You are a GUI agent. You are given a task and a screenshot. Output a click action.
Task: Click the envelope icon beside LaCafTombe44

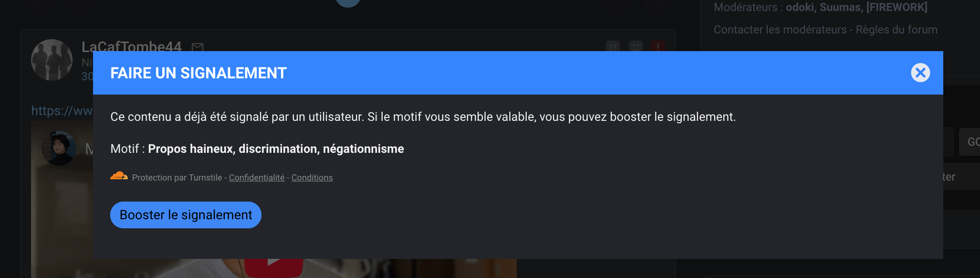[198, 47]
